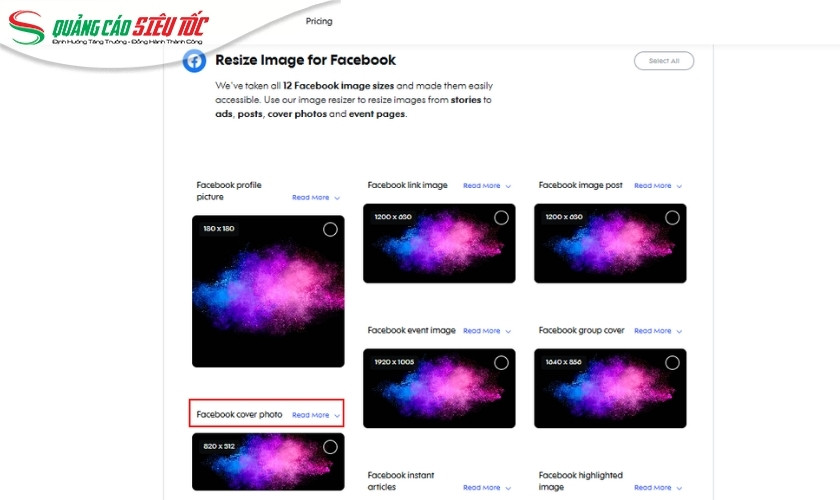This screenshot has height=500, width=840.
Task: Click the Select All button
Action: click(x=664, y=61)
